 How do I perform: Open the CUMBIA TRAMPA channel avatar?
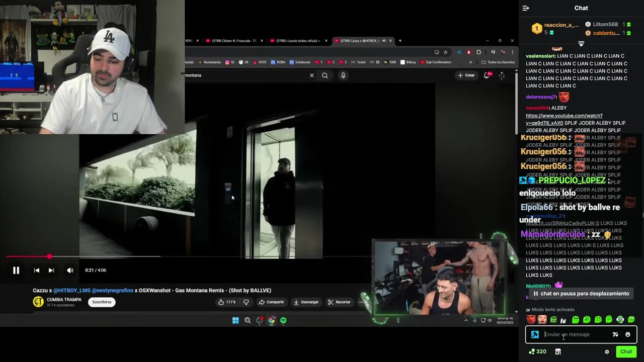[x=38, y=302]
